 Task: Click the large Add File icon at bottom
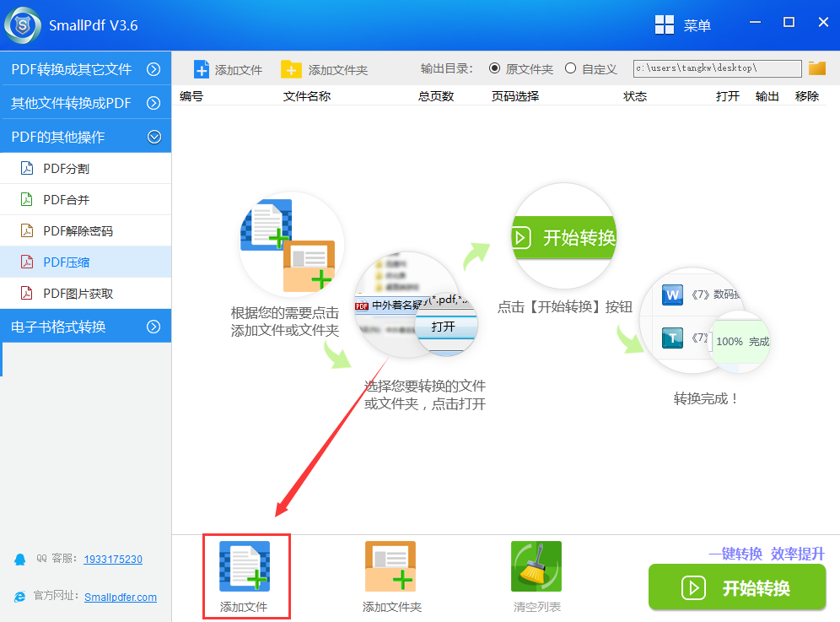coord(245,566)
